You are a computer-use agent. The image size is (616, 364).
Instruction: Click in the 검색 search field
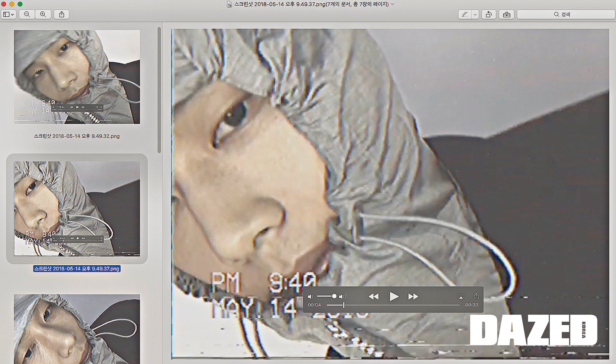pos(566,15)
